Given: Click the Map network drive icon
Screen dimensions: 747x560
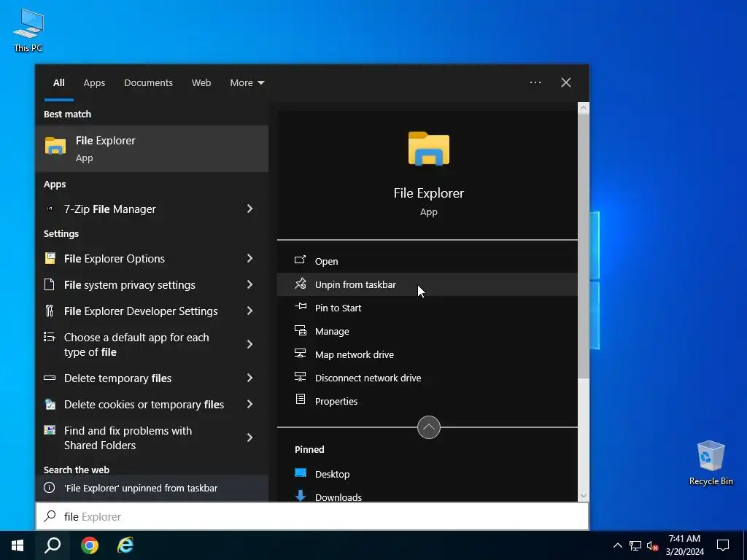Looking at the screenshot, I should click(300, 354).
